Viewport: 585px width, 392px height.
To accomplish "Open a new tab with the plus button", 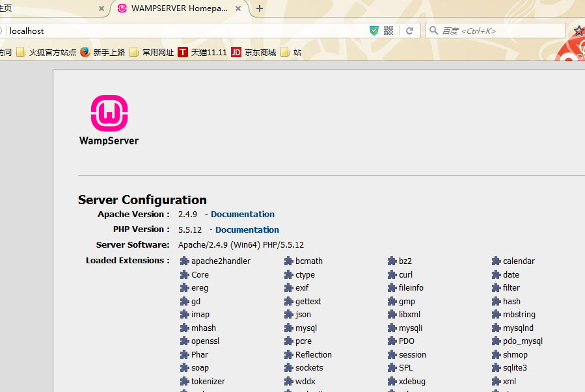I will [260, 8].
